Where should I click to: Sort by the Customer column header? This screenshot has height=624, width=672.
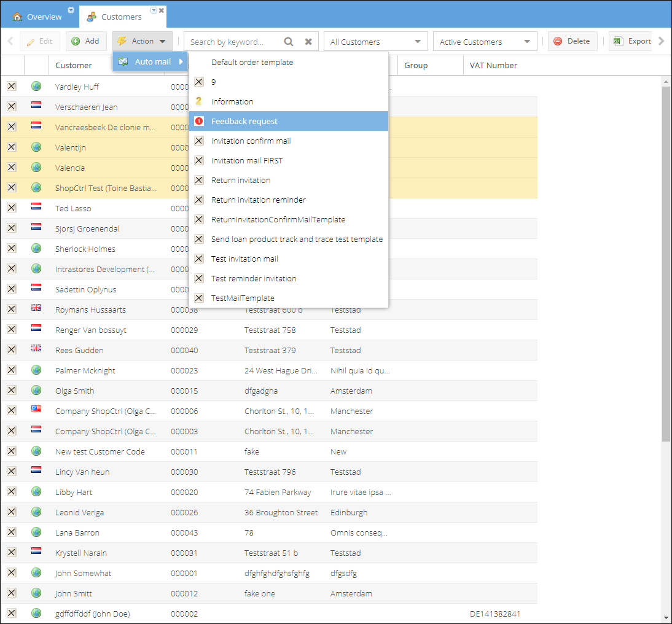[106, 65]
